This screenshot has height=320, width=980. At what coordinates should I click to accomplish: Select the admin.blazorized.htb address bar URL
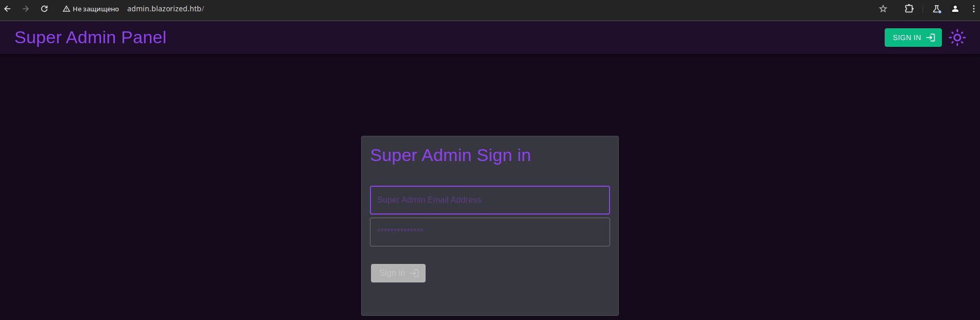165,9
